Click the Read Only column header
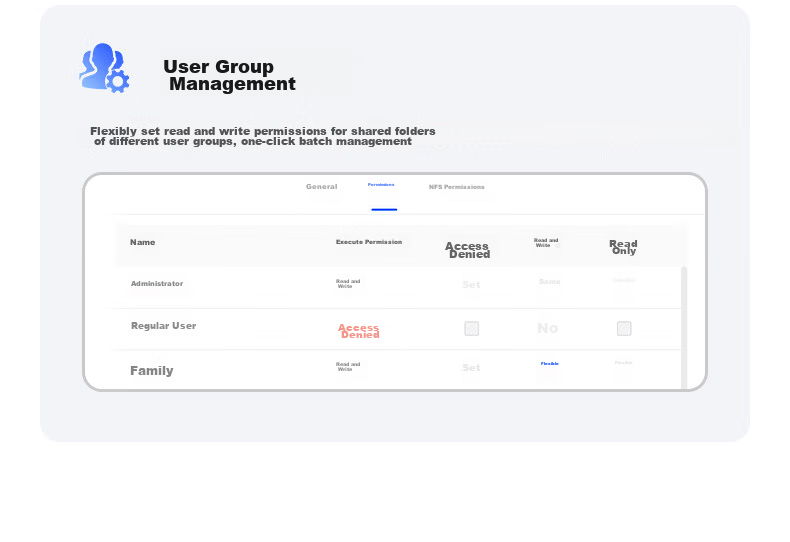 pos(624,247)
